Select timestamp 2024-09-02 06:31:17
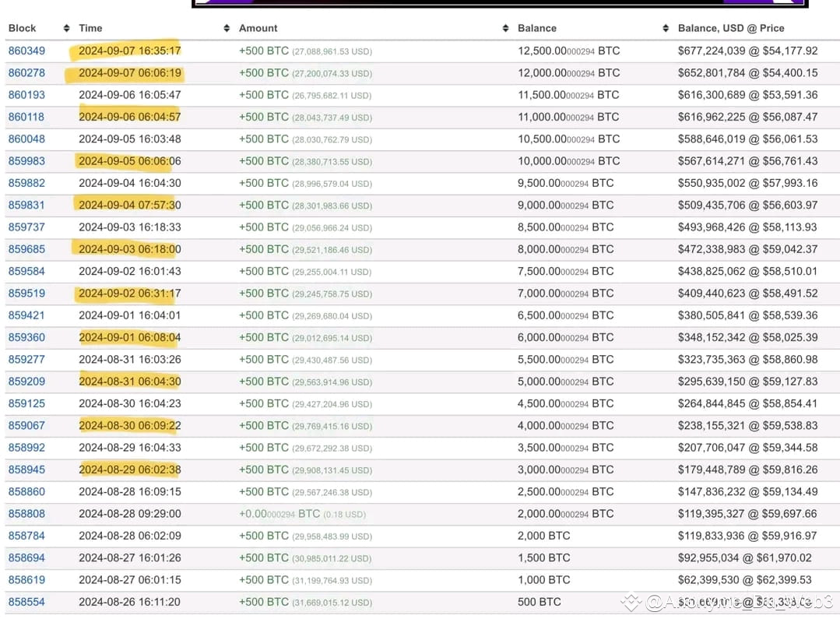Screen dimensions: 840x619 click(130, 294)
